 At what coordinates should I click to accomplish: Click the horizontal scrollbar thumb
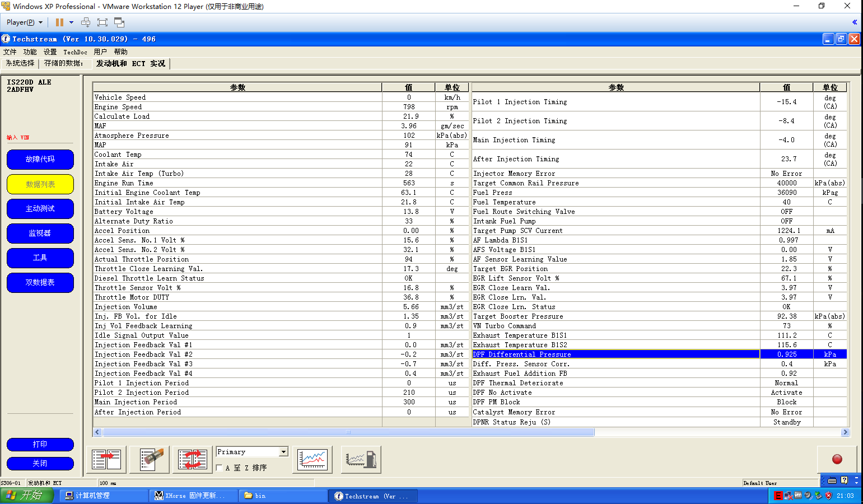point(348,432)
